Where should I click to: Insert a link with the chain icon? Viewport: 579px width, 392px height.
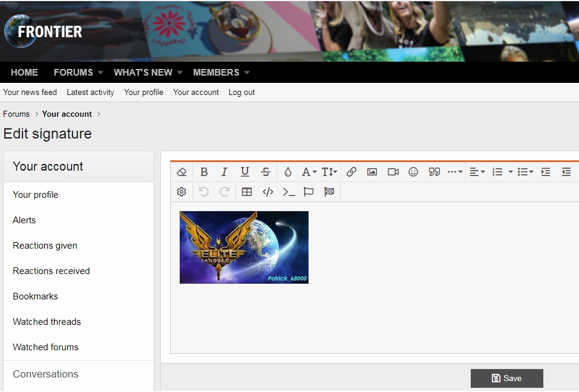pyautogui.click(x=351, y=172)
